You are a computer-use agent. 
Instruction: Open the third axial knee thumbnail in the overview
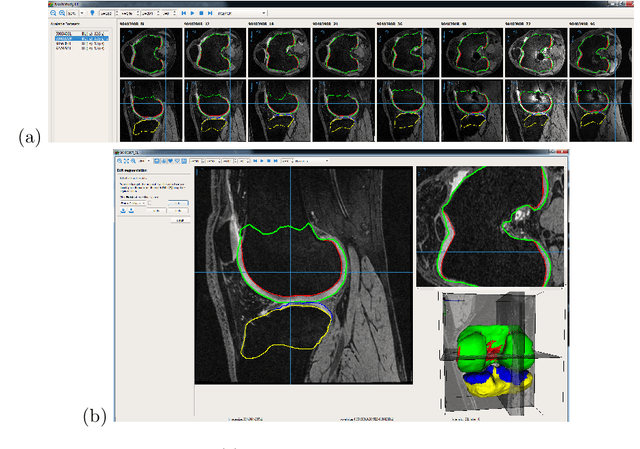pyautogui.click(x=279, y=53)
